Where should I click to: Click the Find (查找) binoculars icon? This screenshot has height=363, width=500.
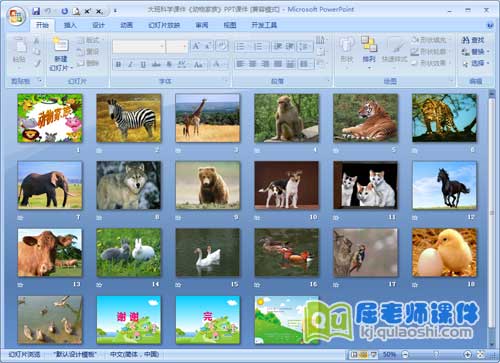point(465,40)
